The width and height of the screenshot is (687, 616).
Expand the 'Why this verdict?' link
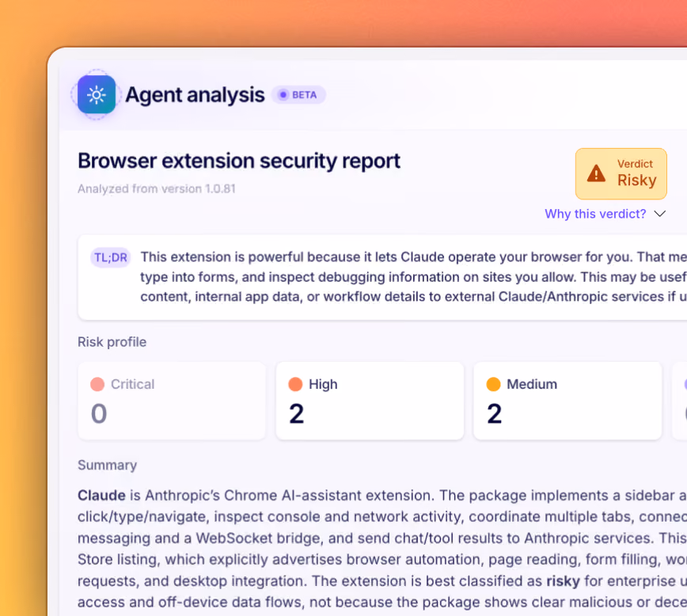coord(595,214)
